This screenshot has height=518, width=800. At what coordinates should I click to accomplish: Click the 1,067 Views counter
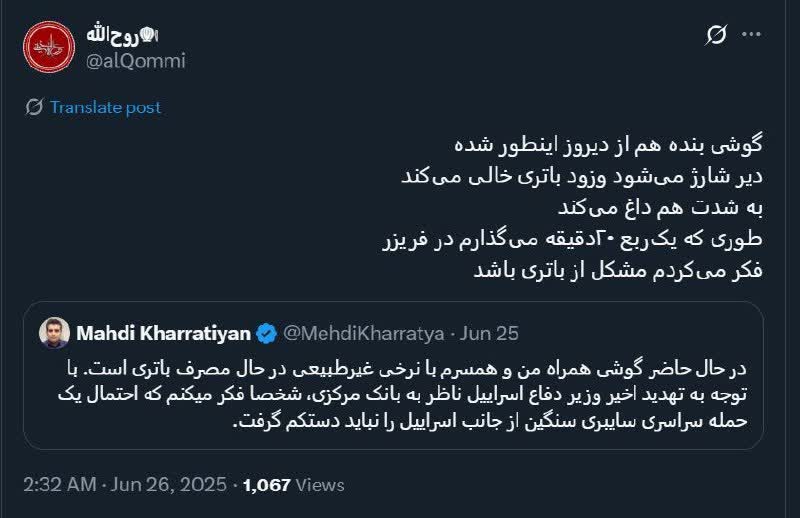pos(294,485)
